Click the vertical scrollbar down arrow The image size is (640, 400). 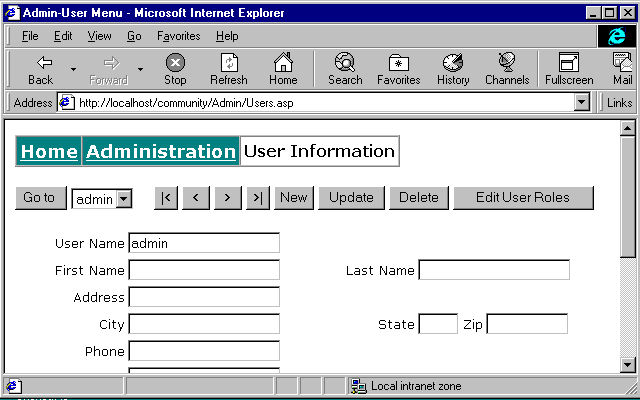click(627, 364)
